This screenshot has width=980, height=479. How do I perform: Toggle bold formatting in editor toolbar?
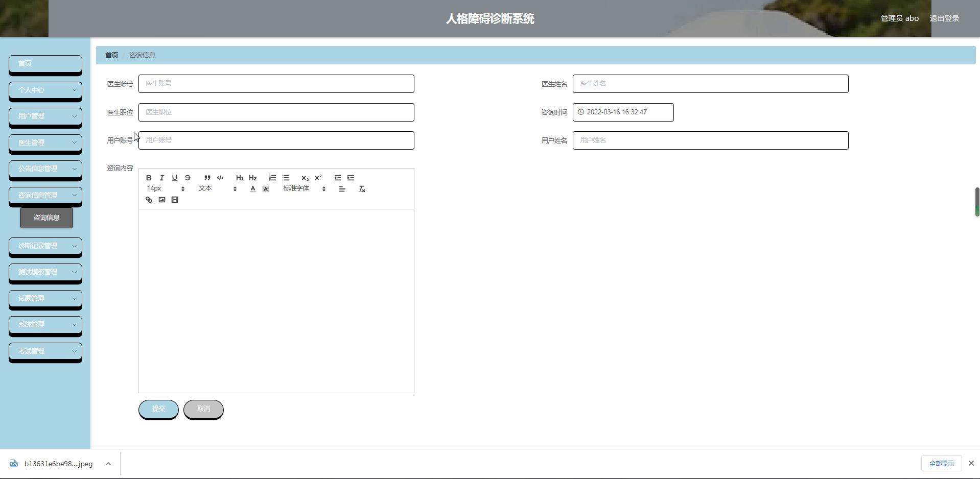pyautogui.click(x=149, y=178)
